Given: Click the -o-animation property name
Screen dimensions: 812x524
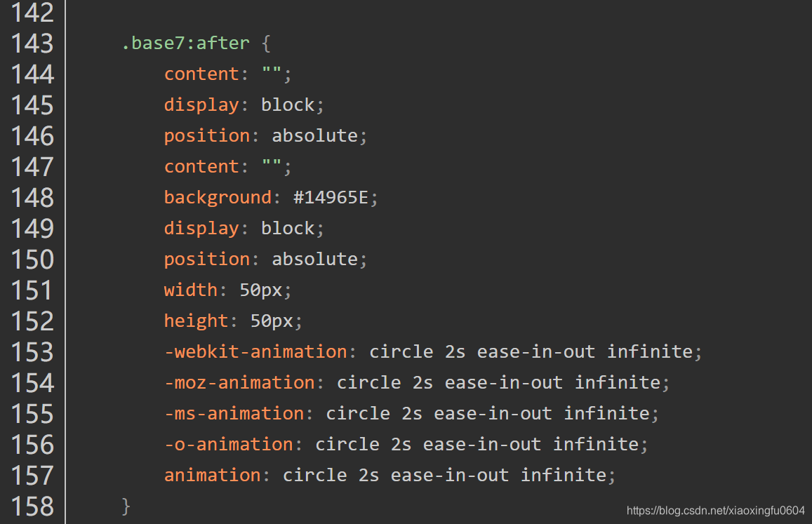Looking at the screenshot, I should [228, 444].
